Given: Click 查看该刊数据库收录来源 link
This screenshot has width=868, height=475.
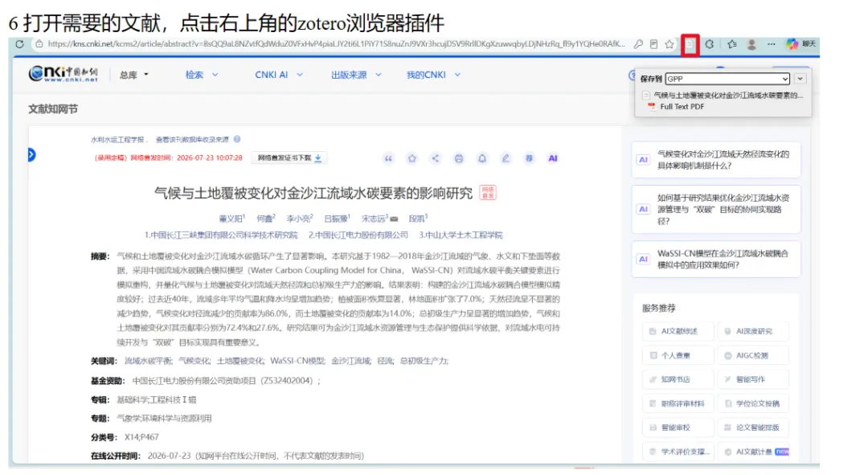Looking at the screenshot, I should point(192,140).
